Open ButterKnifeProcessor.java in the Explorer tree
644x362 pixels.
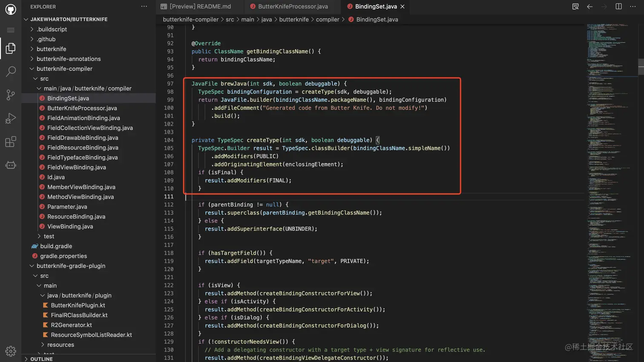(89, 108)
